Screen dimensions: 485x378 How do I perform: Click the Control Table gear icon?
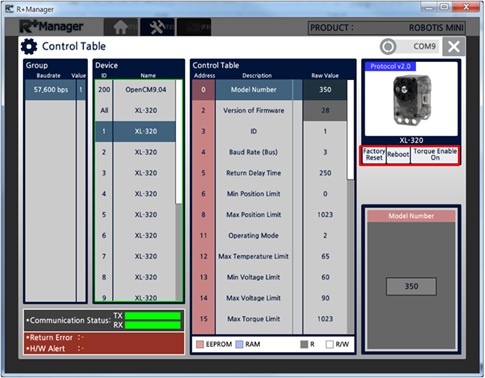[29, 46]
